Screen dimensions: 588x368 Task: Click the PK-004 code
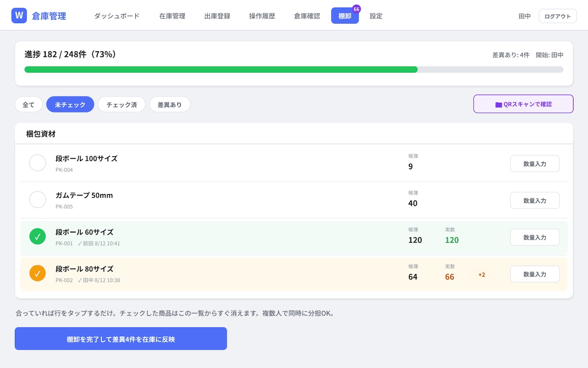click(64, 170)
